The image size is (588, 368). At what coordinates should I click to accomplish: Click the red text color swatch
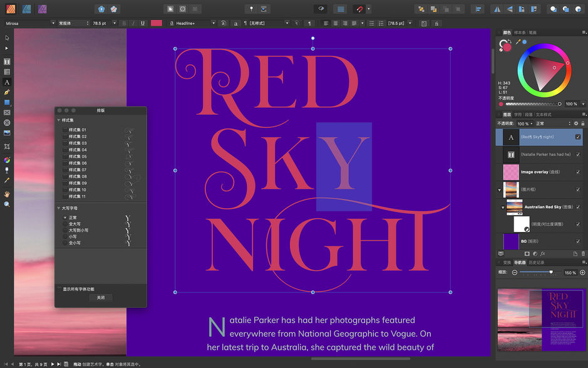coord(156,23)
